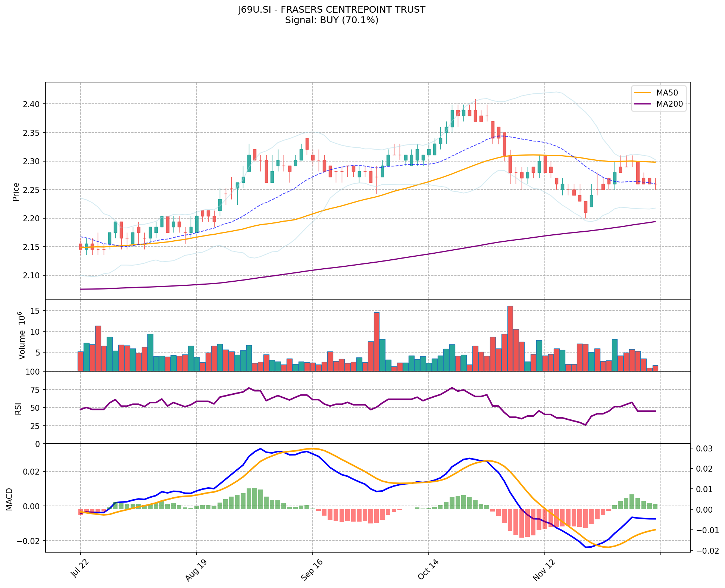Click the MA200 purple legend line swatch

click(x=643, y=104)
